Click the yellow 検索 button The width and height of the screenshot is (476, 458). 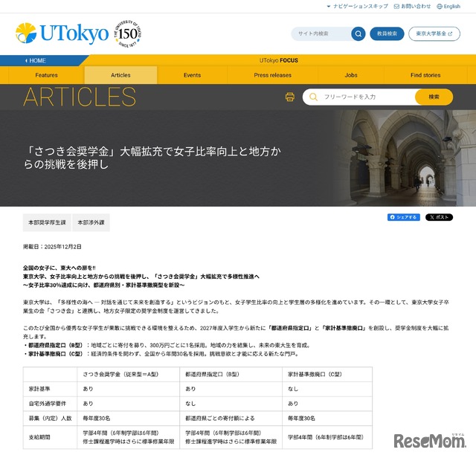point(434,97)
